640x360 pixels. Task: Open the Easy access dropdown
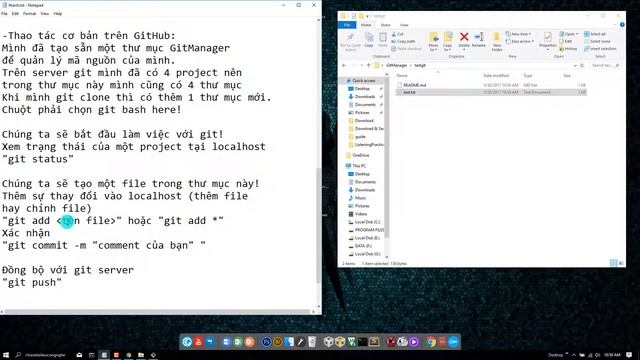520,42
